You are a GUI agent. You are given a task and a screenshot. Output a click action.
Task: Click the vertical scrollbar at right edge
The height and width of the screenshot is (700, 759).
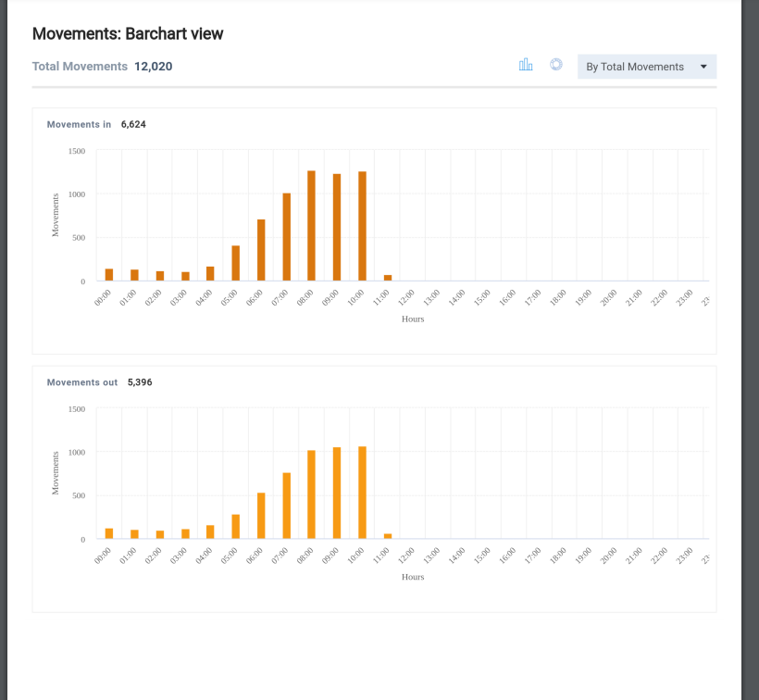[752, 350]
